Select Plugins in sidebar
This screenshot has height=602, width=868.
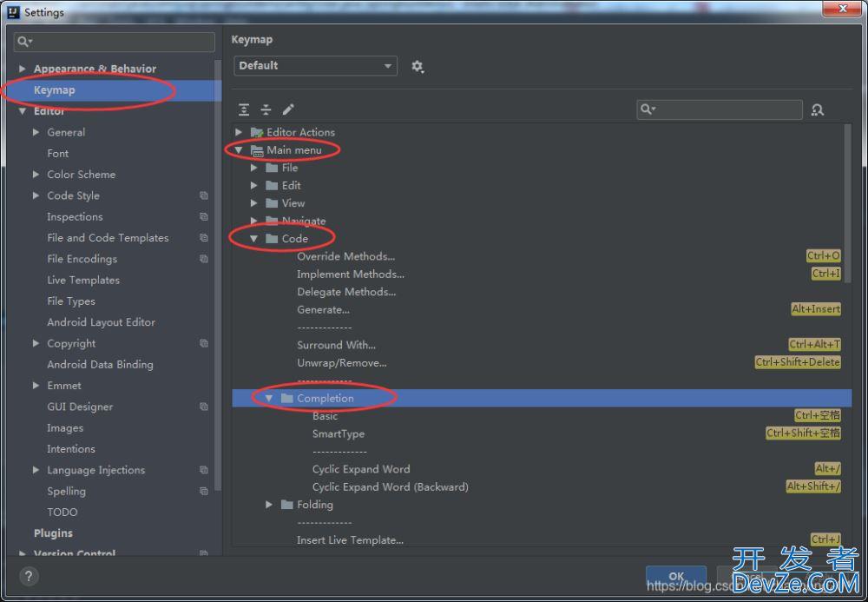click(x=53, y=533)
